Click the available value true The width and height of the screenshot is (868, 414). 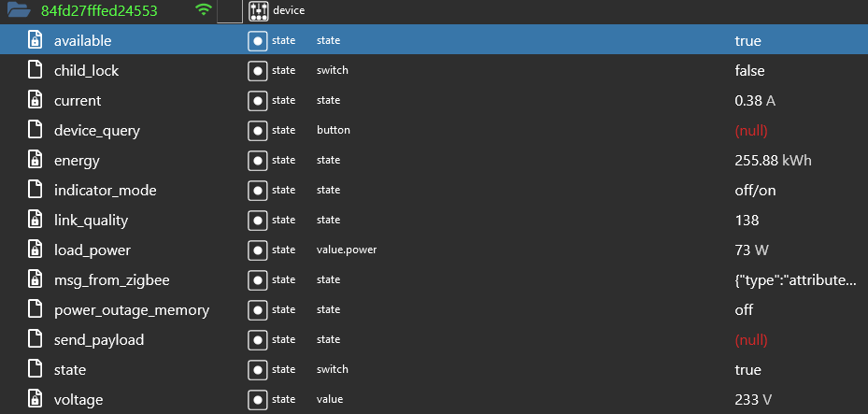pos(747,41)
